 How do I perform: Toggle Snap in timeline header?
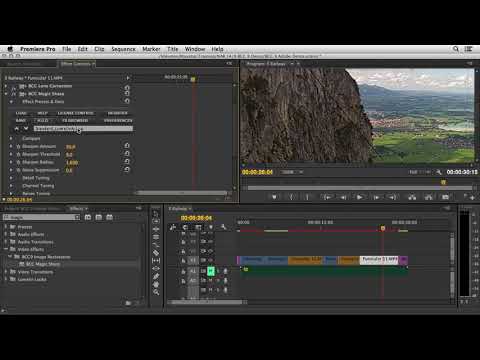coord(185,227)
